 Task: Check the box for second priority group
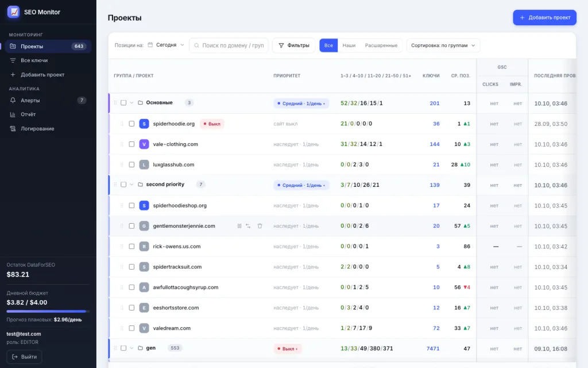(123, 185)
